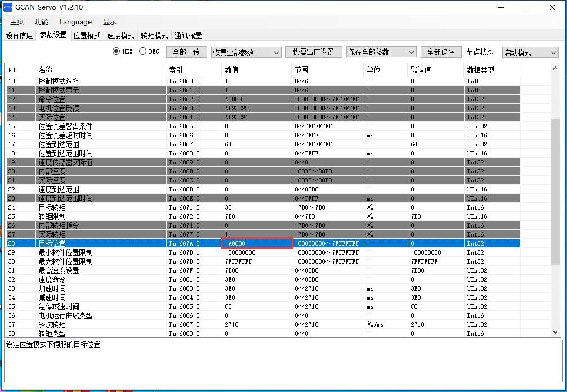The image size is (567, 392).
Task: Click the GCAN_Servo app icon in title bar
Action: tap(8, 7)
